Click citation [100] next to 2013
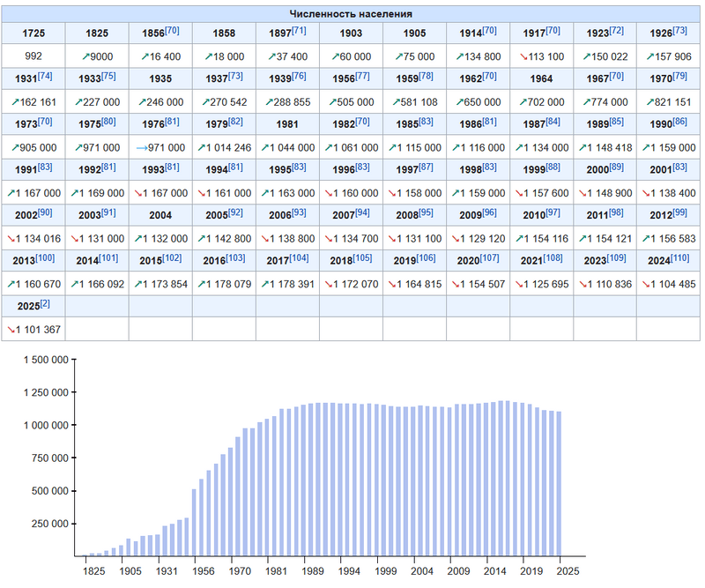This screenshot has width=705, height=588. (45, 258)
